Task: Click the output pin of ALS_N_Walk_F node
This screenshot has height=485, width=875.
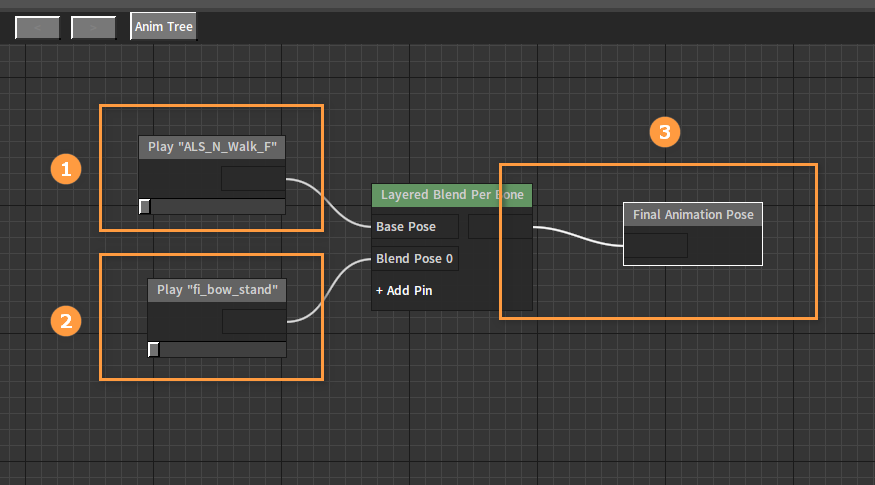Action: click(x=252, y=179)
